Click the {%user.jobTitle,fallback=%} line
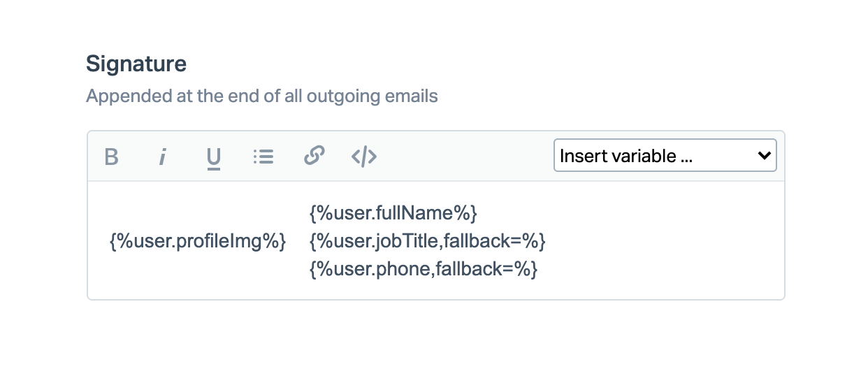The width and height of the screenshot is (868, 369). [426, 242]
